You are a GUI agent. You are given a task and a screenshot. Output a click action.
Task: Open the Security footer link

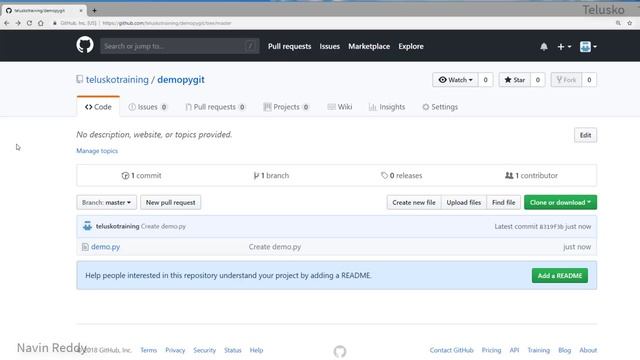pos(204,350)
